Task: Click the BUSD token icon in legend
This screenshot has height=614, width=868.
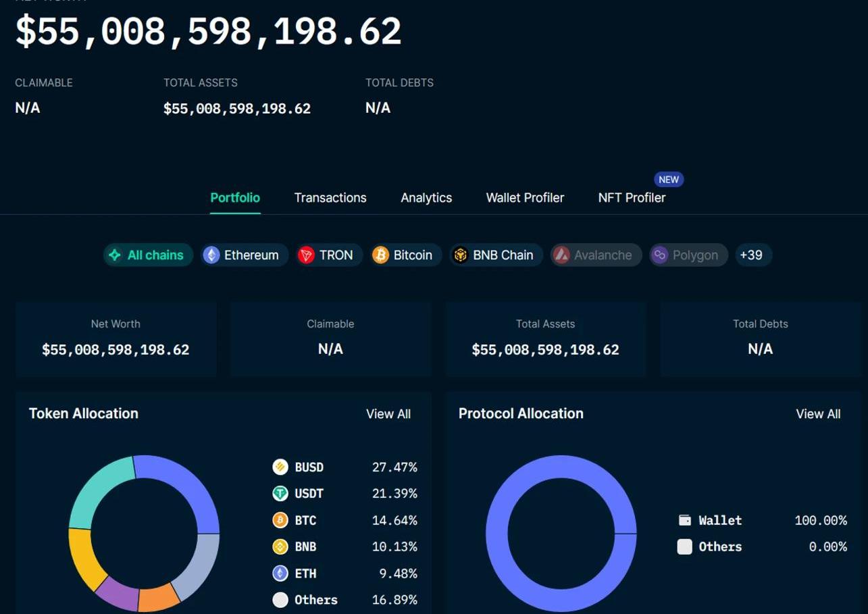Action: [x=280, y=467]
